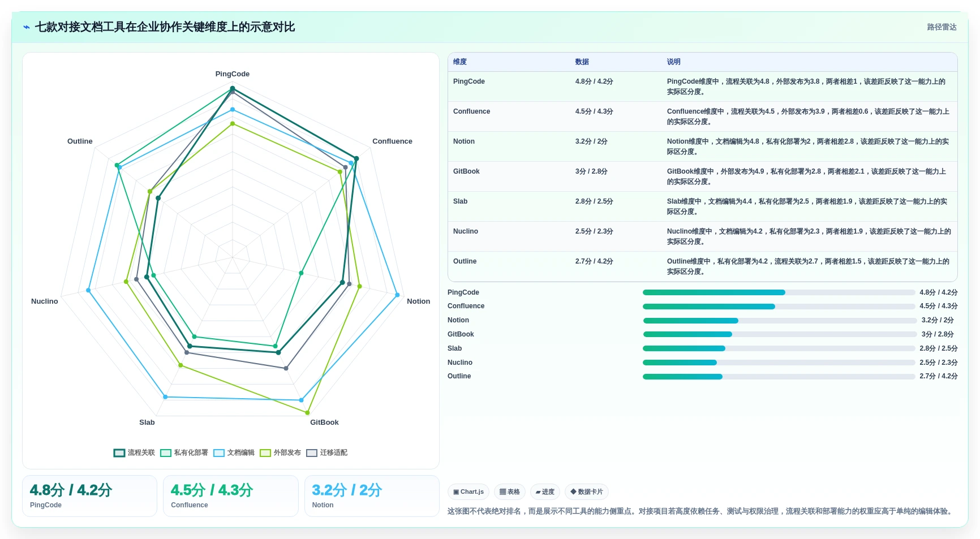The image size is (980, 539).
Task: Click the chart title heading text
Action: tap(165, 27)
